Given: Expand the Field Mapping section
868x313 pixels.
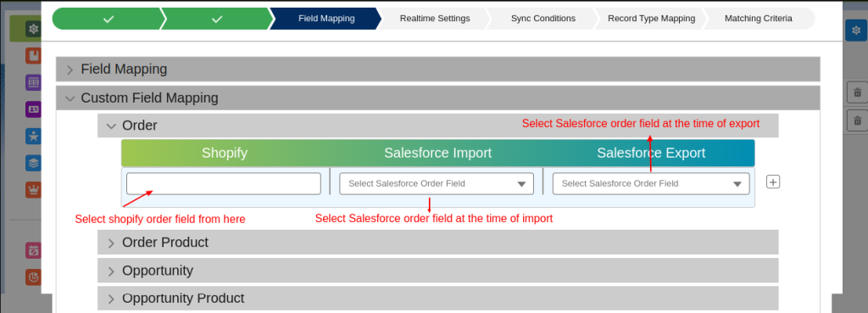Looking at the screenshot, I should 438,70.
